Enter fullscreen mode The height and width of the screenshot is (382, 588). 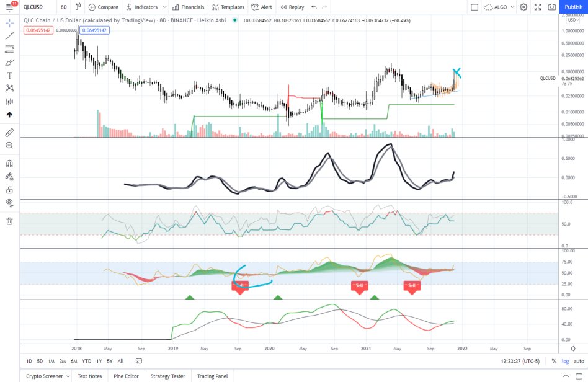[538, 7]
